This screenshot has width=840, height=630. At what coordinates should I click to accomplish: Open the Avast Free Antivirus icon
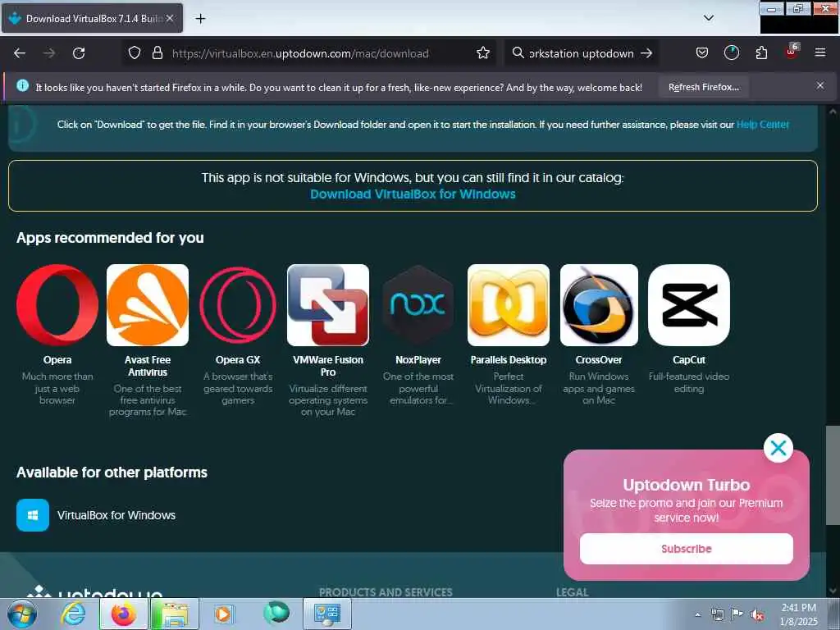tap(148, 305)
